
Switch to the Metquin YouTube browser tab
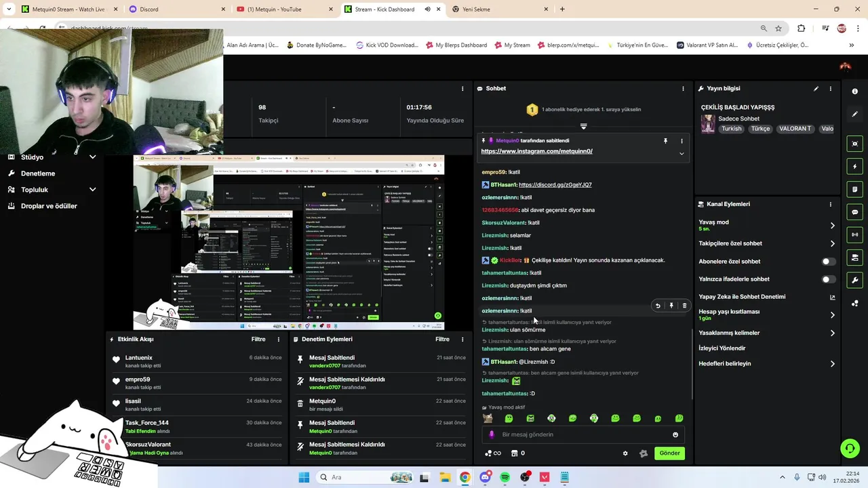coord(285,9)
